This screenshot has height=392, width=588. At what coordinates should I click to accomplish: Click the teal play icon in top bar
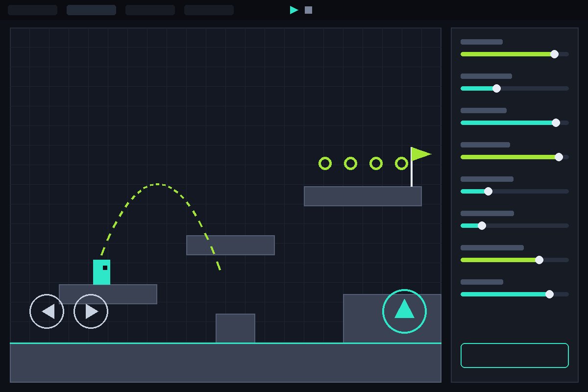tap(294, 10)
